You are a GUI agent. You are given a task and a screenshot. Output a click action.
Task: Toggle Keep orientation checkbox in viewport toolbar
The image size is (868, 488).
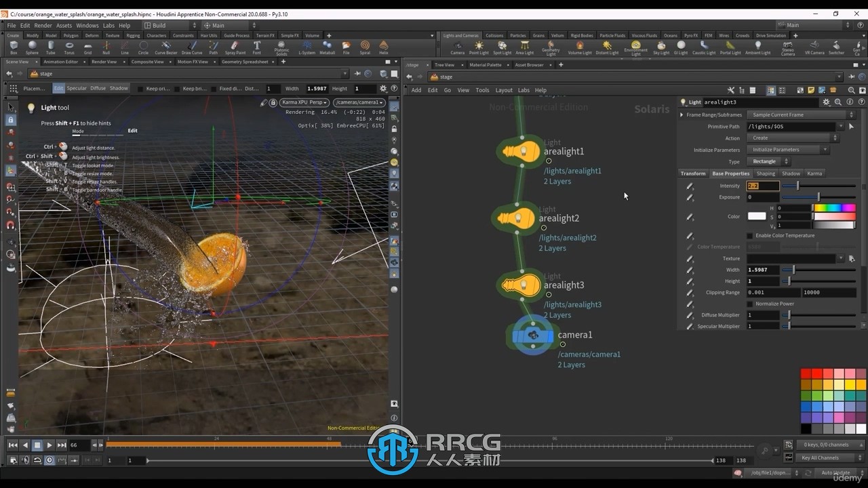pyautogui.click(x=141, y=89)
